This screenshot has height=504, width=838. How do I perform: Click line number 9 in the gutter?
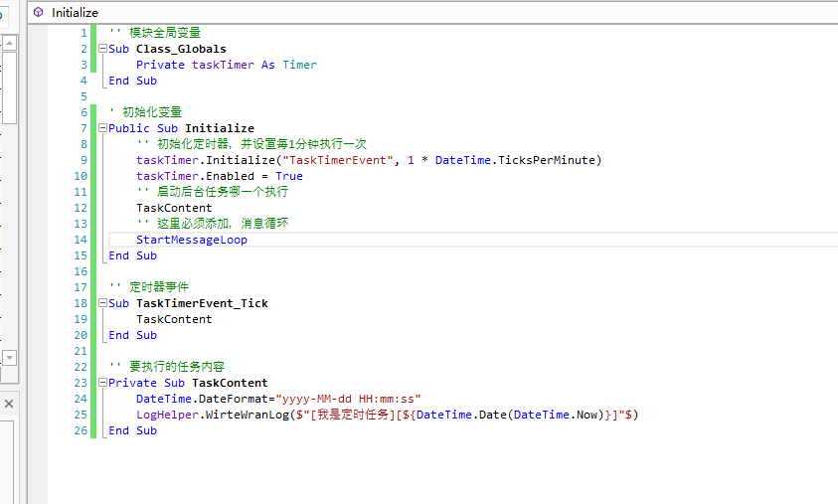click(84, 160)
